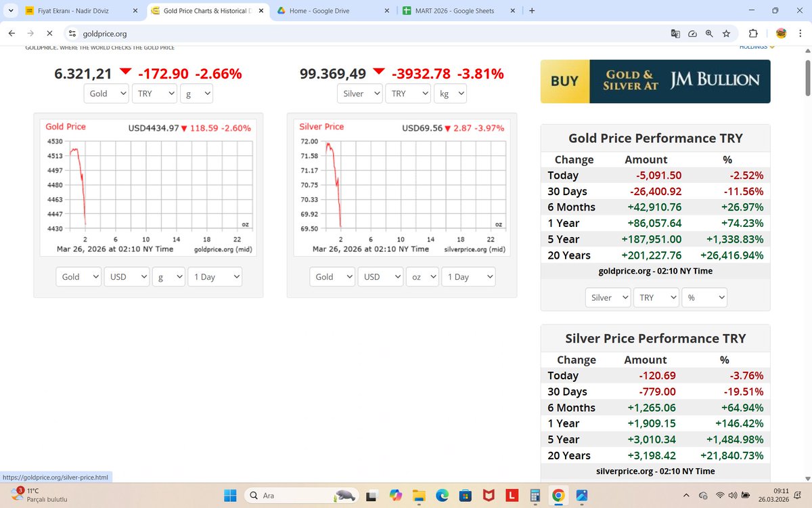Image resolution: width=812 pixels, height=508 pixels.
Task: Open the g weight unit dropdown under gold price
Action: pos(196,93)
